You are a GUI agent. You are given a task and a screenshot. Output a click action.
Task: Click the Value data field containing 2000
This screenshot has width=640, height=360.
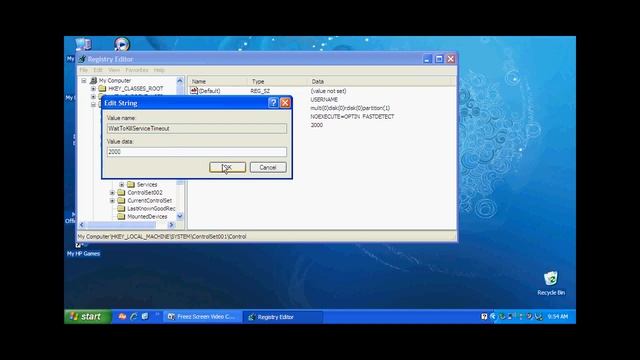[x=197, y=152]
